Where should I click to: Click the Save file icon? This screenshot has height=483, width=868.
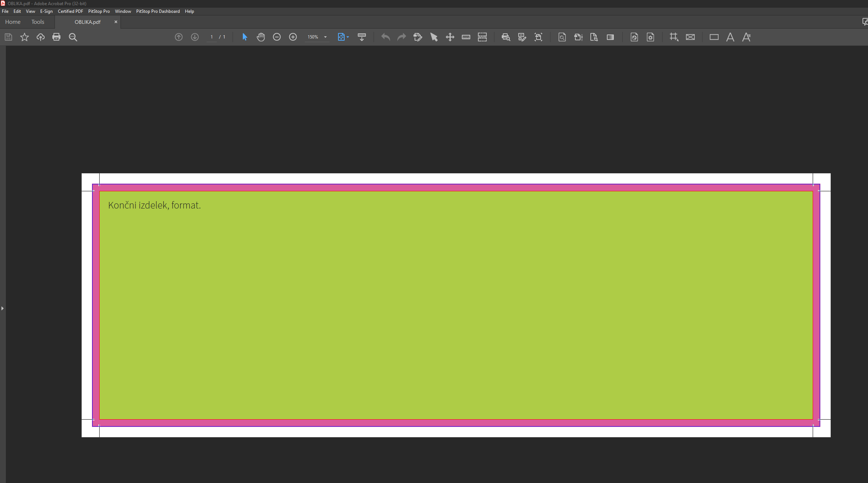tap(8, 37)
